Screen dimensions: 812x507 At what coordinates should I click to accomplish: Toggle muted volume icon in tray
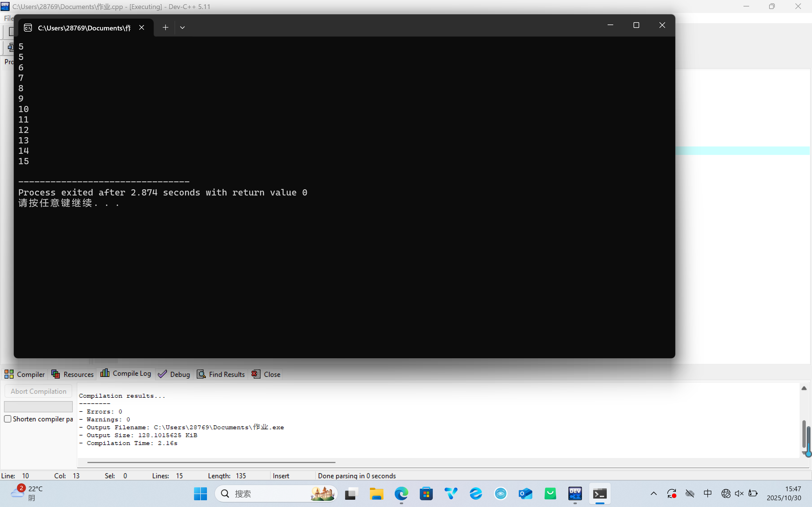click(x=739, y=493)
